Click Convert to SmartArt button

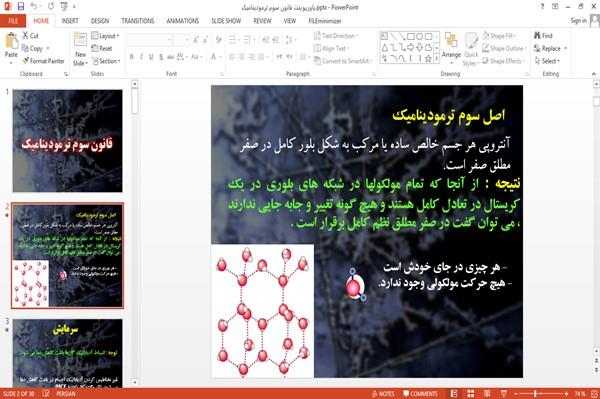[342, 61]
